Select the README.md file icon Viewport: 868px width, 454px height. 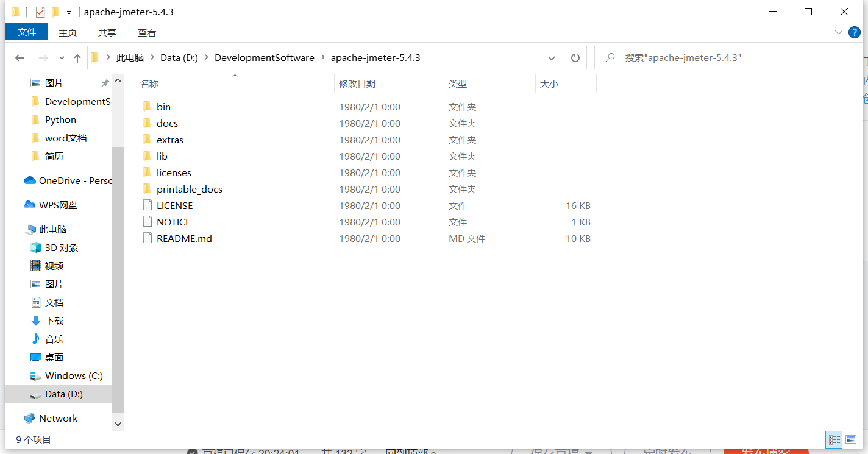click(x=147, y=238)
